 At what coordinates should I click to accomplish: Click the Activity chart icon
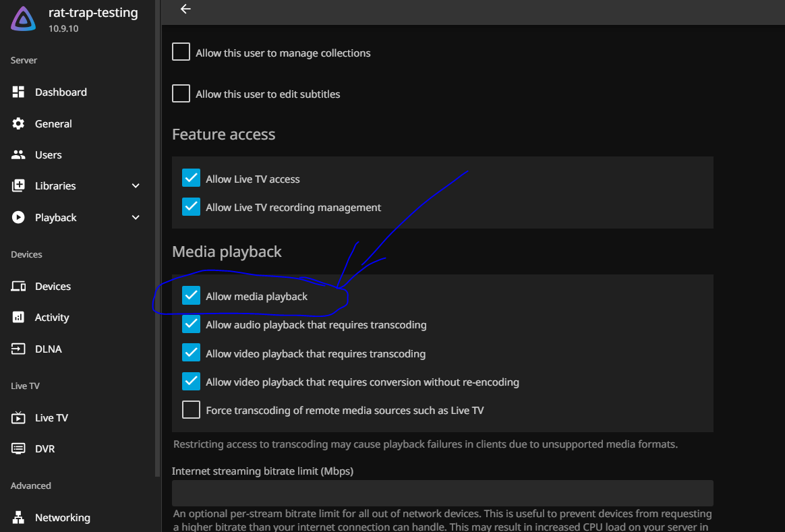tap(18, 318)
